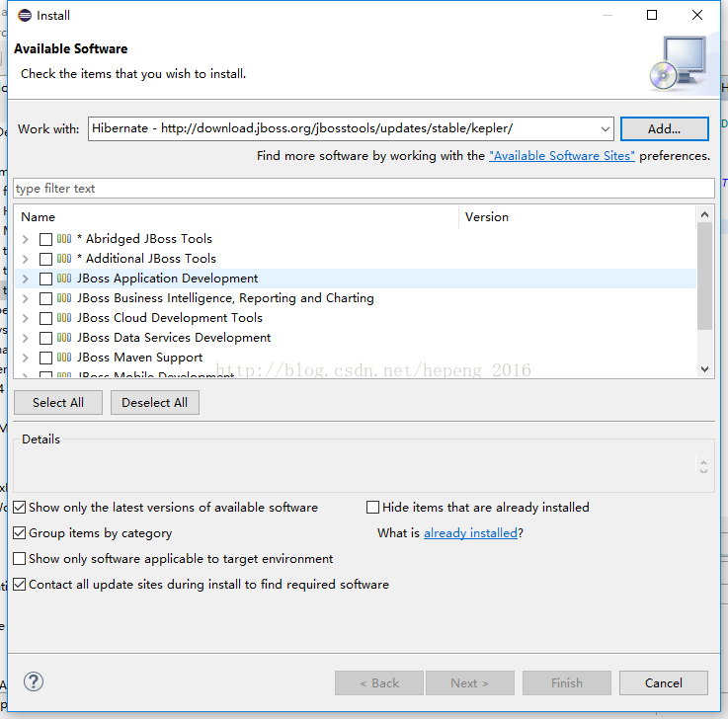Uncheck Contact all update sites during install

[x=19, y=584]
